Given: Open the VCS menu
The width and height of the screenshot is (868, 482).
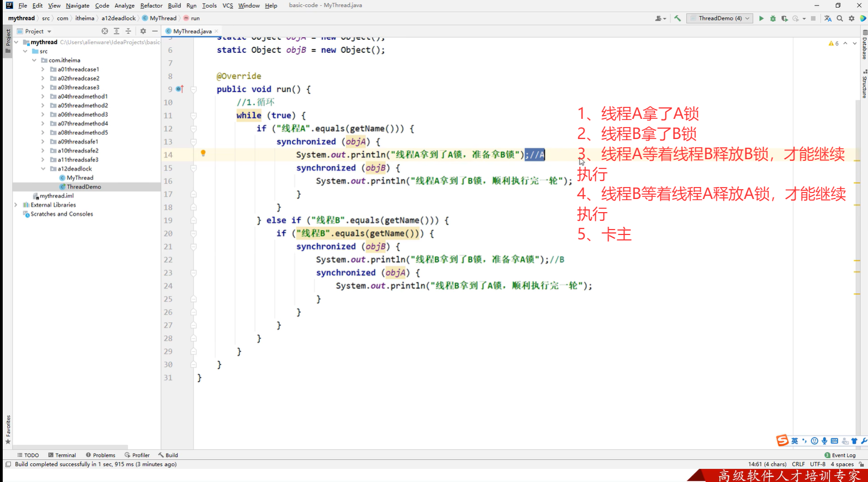Looking at the screenshot, I should [x=228, y=5].
